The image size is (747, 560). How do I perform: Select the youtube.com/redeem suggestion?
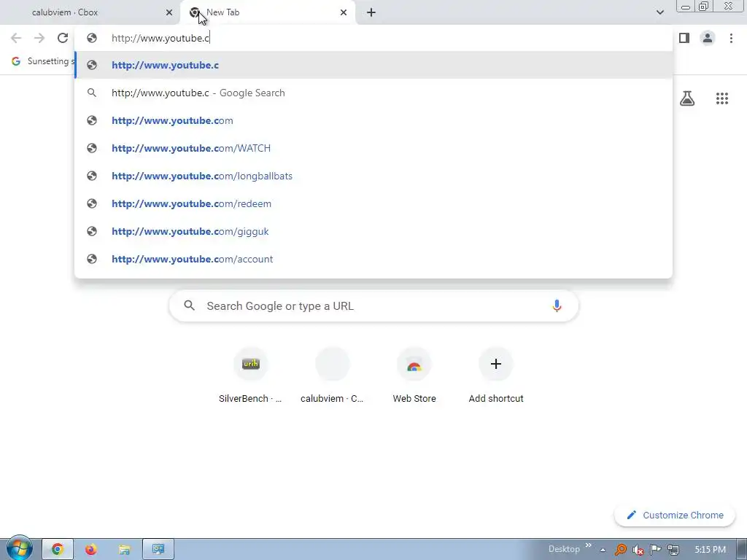click(x=373, y=203)
